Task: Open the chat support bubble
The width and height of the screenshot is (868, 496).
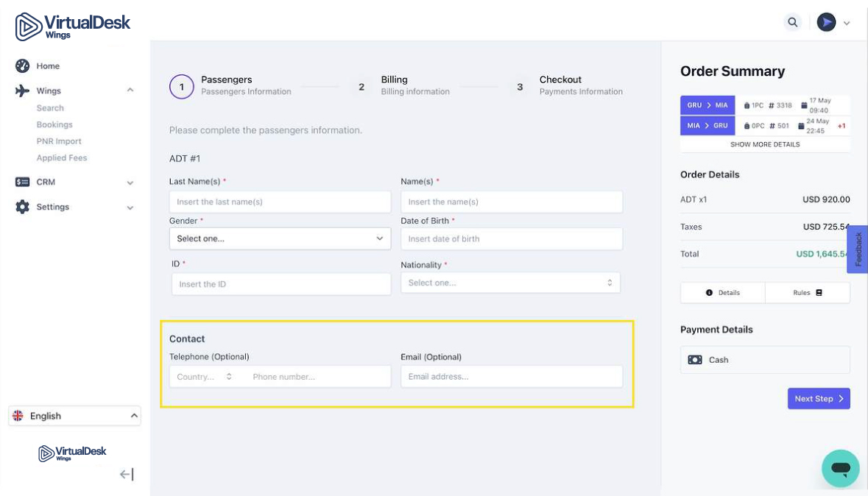Action: (840, 468)
